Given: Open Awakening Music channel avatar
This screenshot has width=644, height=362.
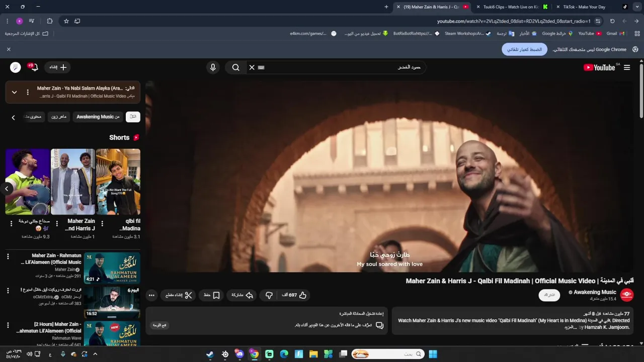Looking at the screenshot, I should pyautogui.click(x=627, y=295).
